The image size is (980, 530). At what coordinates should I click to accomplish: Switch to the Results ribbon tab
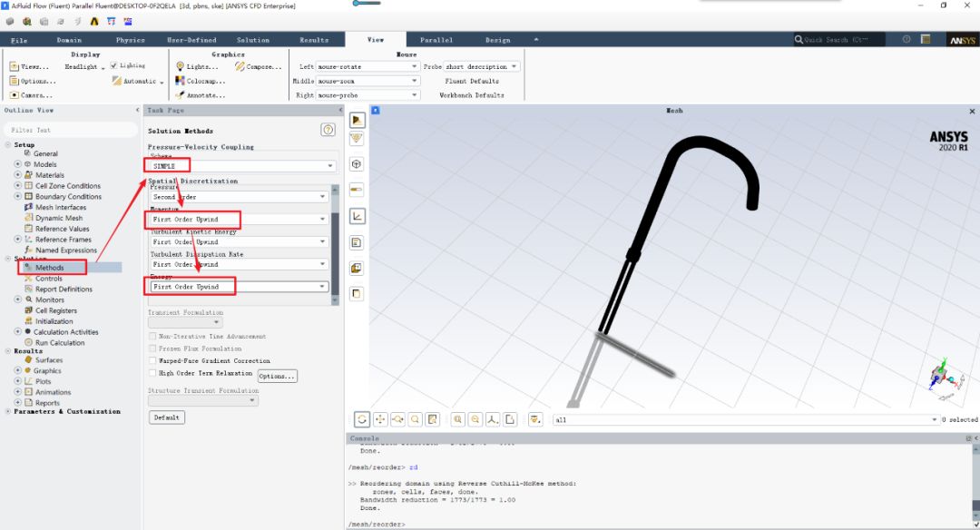[314, 40]
